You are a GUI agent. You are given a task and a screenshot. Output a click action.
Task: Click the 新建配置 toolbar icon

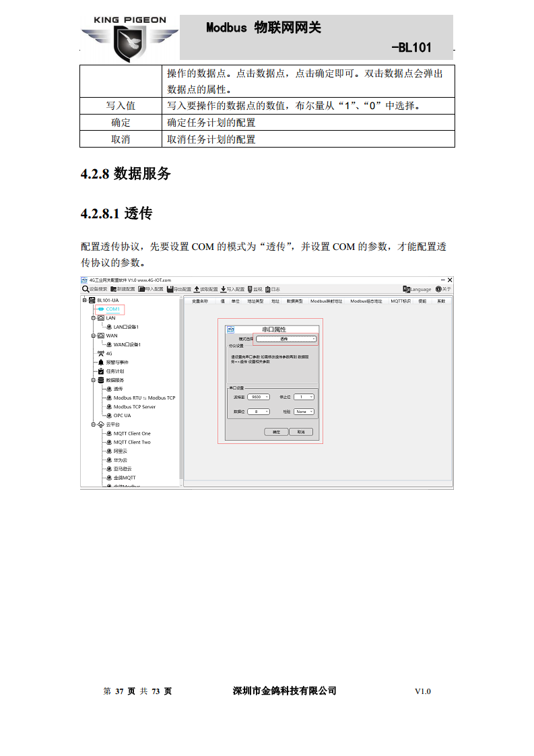113,289
